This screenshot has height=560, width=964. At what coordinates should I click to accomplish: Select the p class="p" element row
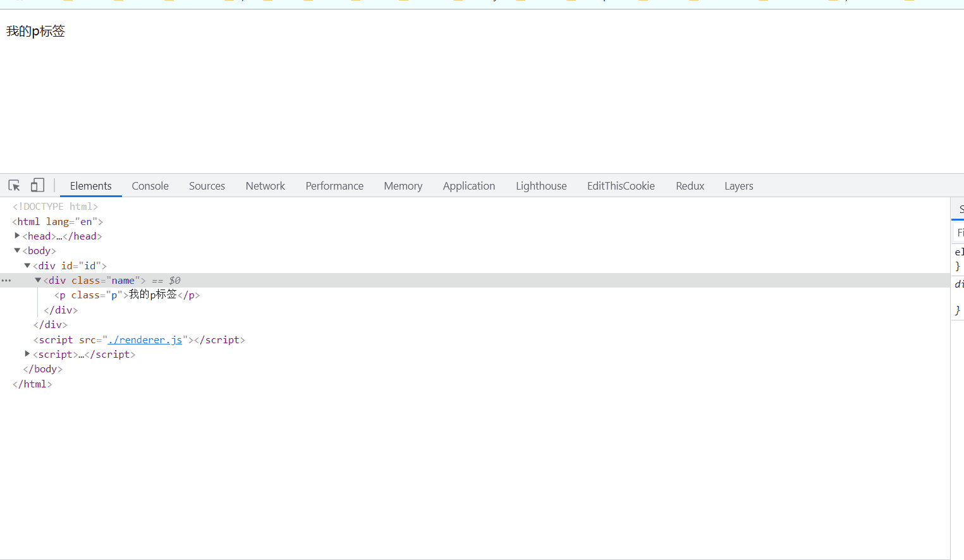tap(127, 295)
